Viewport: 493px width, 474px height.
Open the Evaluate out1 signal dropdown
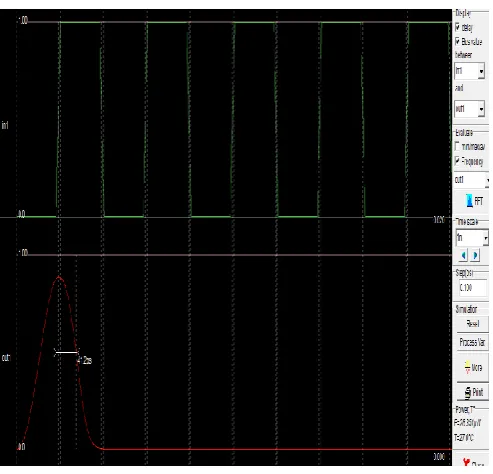point(471,180)
